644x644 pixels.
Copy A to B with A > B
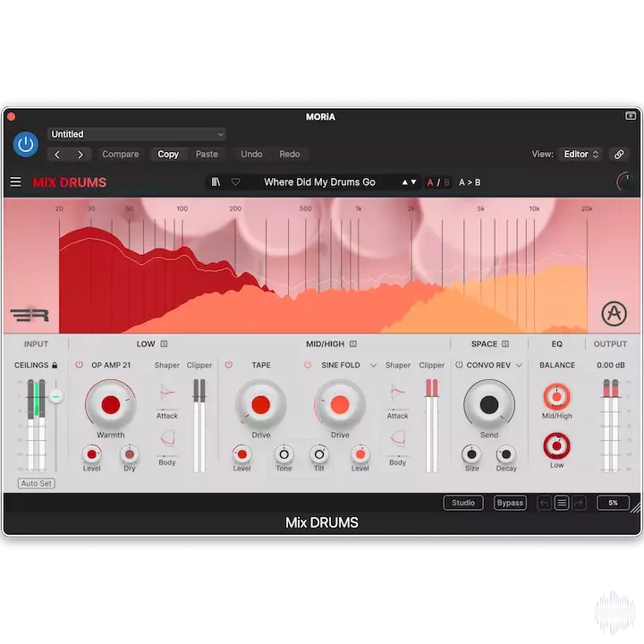(x=470, y=182)
